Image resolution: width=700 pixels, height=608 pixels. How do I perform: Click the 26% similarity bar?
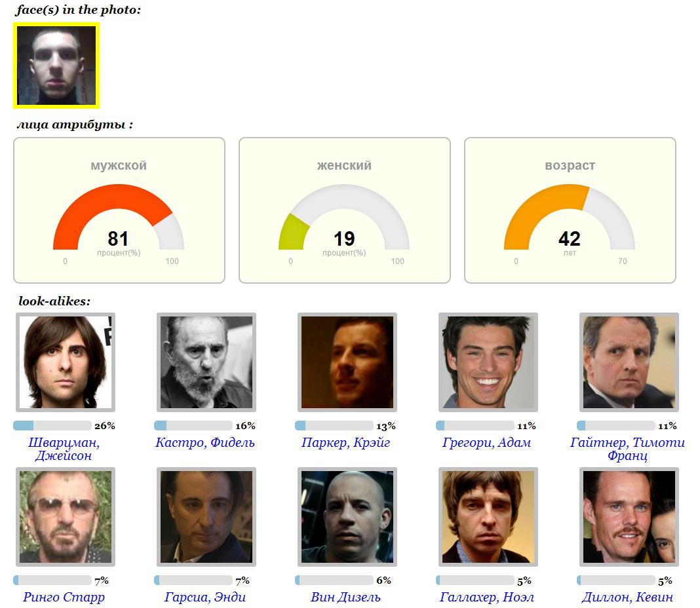[x=52, y=426]
